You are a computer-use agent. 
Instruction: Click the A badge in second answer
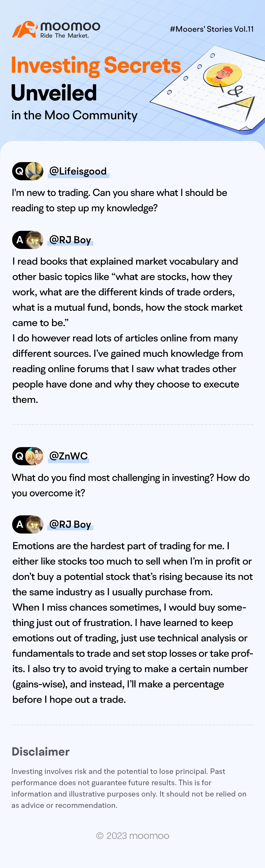(20, 524)
